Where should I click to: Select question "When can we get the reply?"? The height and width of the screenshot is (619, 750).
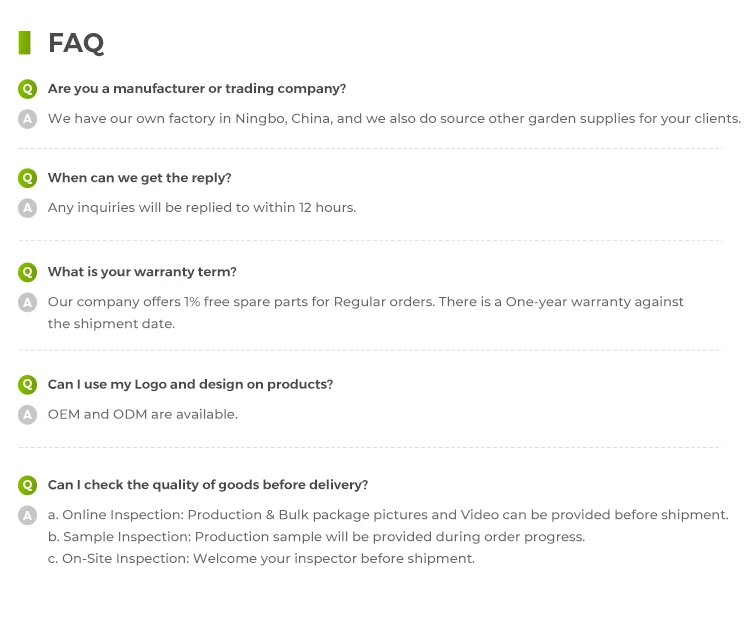(139, 178)
